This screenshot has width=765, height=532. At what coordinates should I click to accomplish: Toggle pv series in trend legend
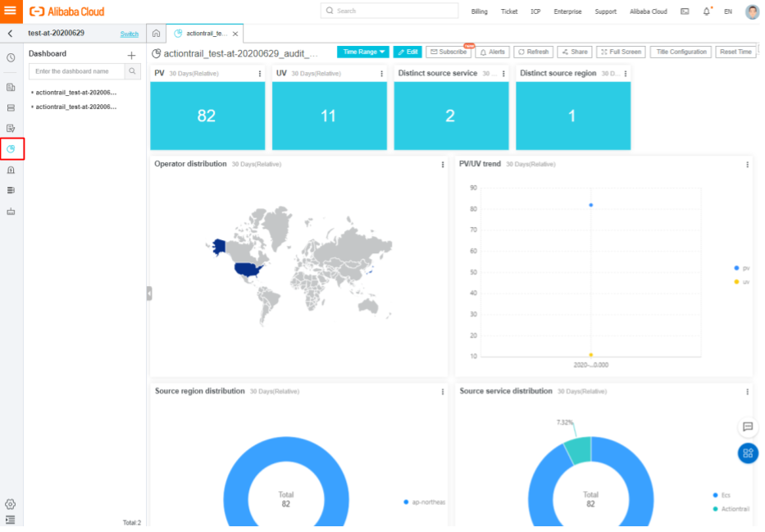pos(742,268)
